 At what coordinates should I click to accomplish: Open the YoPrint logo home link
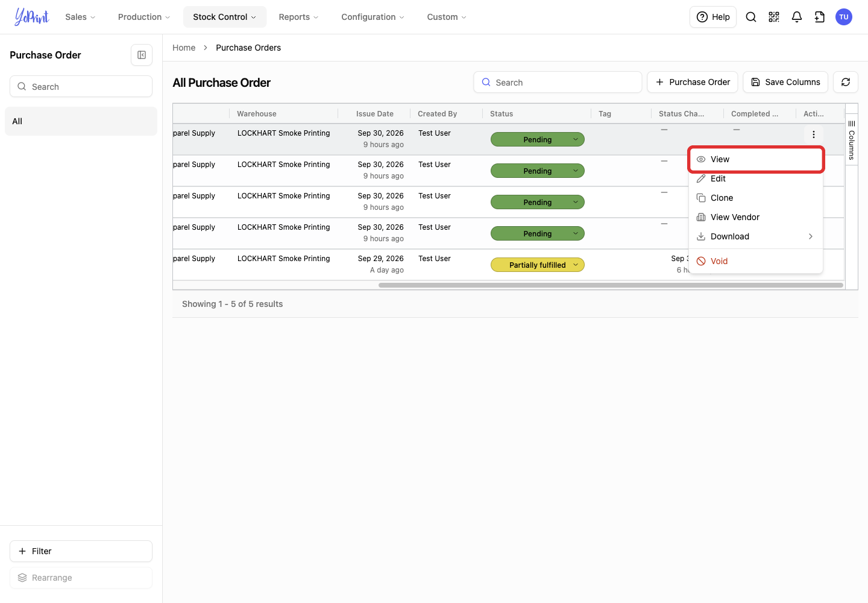pyautogui.click(x=32, y=17)
